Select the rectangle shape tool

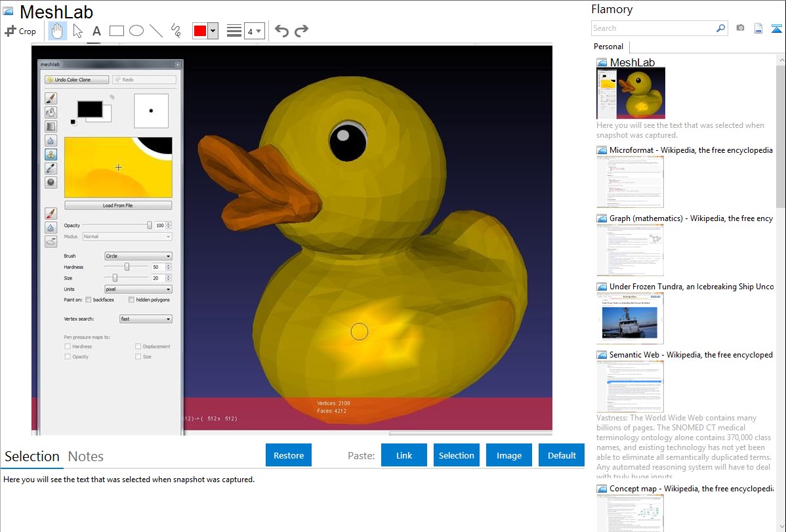(x=117, y=31)
